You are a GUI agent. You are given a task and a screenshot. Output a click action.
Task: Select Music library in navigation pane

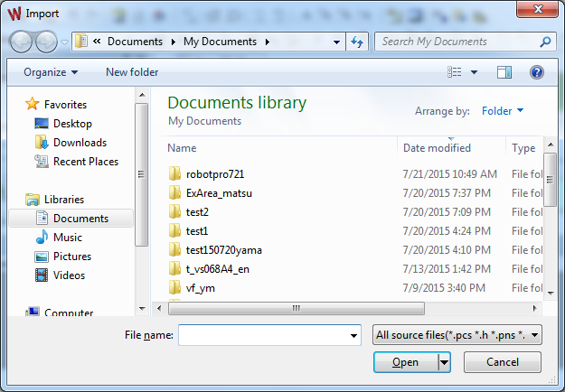(68, 238)
